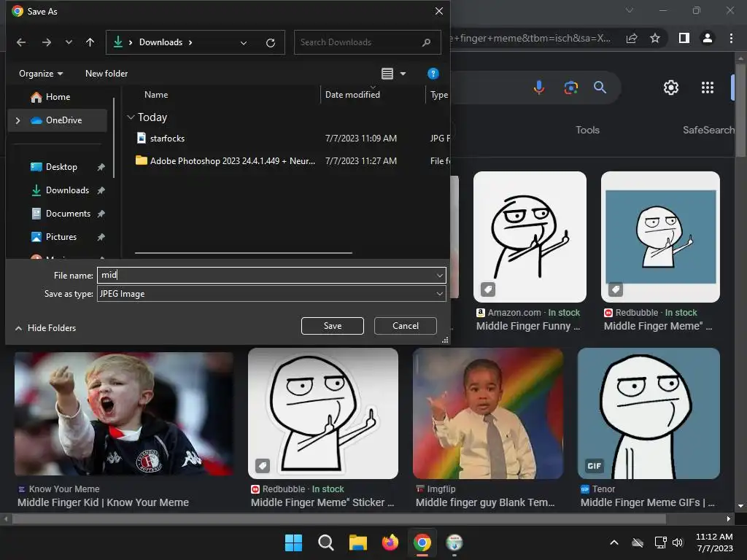Select the starfocks file

[167, 139]
